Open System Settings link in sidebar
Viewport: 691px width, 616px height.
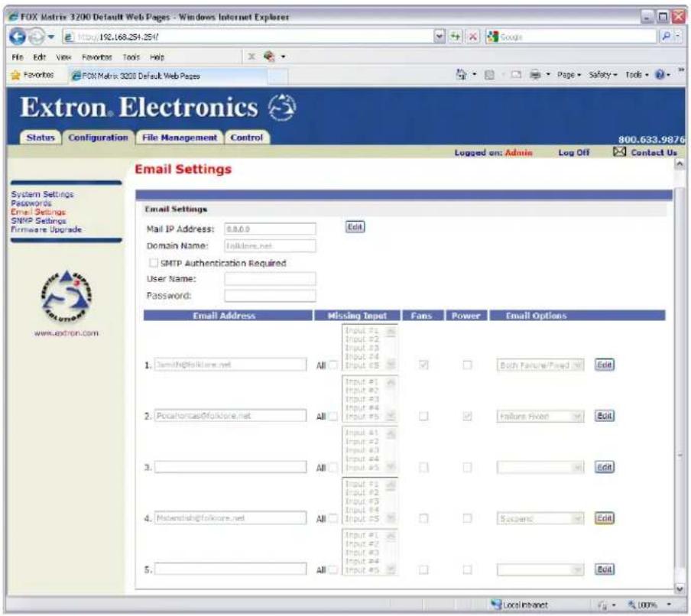tap(42, 194)
